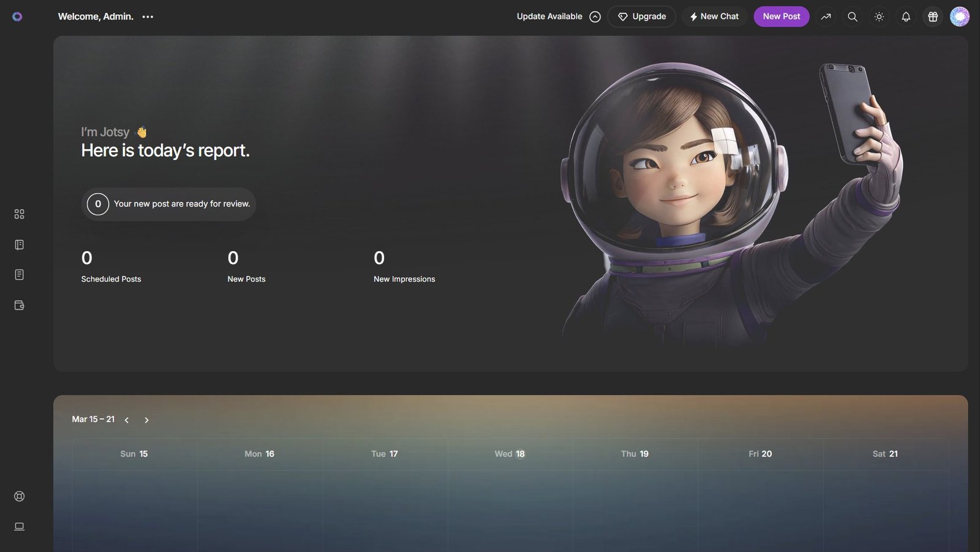
Task: Open the gift box icon
Action: click(x=933, y=17)
